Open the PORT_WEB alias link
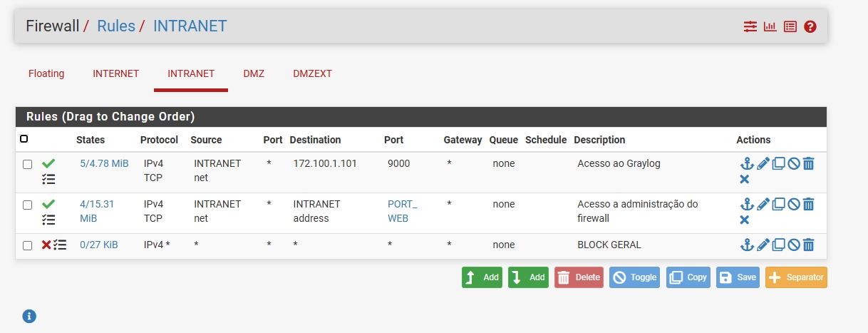 pyautogui.click(x=402, y=211)
